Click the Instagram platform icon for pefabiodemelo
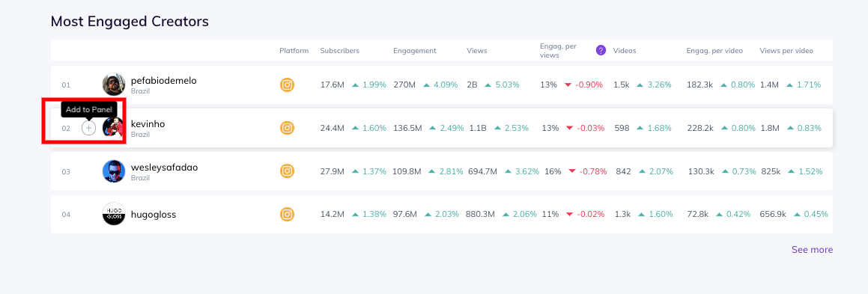 pos(287,85)
